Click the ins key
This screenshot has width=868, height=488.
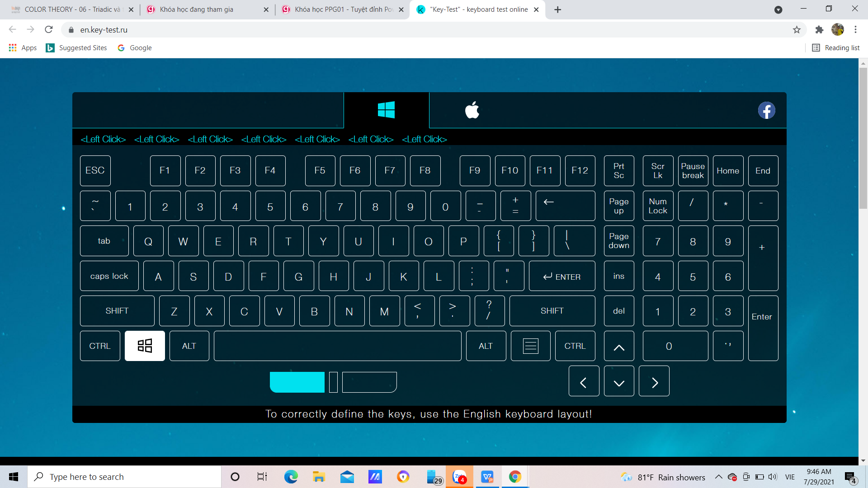619,276
